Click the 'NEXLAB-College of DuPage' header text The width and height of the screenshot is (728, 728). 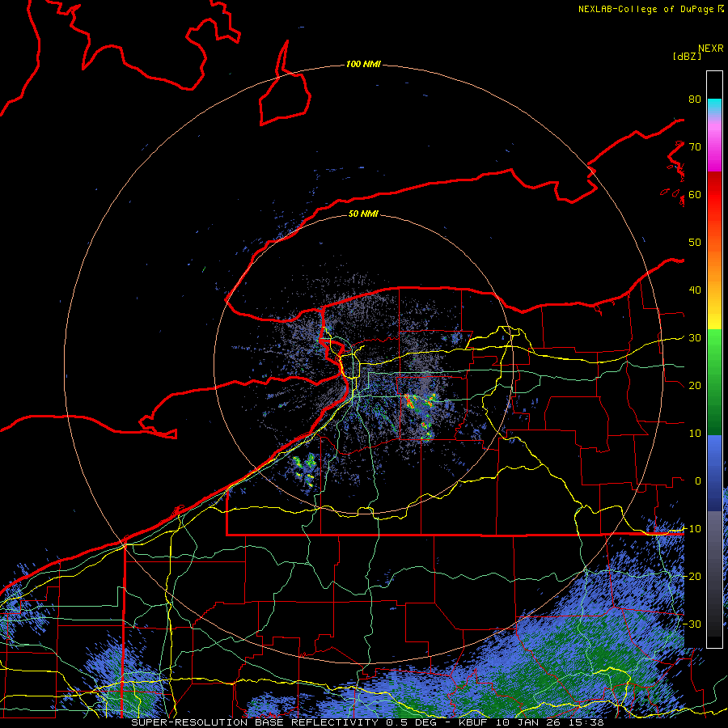[645, 9]
